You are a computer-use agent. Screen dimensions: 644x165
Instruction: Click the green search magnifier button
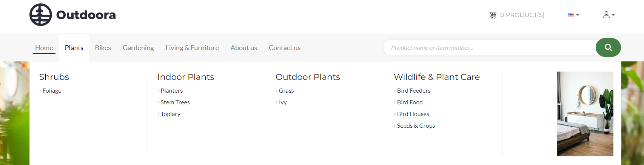pos(608,47)
